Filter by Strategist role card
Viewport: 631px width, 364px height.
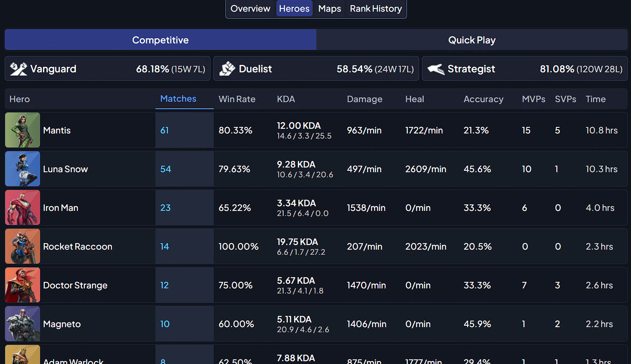pos(525,69)
